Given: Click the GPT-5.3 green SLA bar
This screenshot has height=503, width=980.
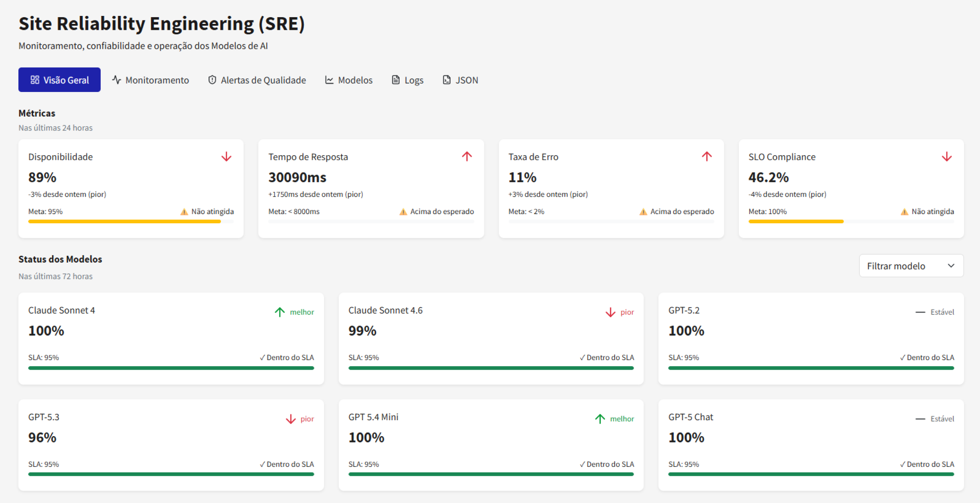Looking at the screenshot, I should [171, 474].
